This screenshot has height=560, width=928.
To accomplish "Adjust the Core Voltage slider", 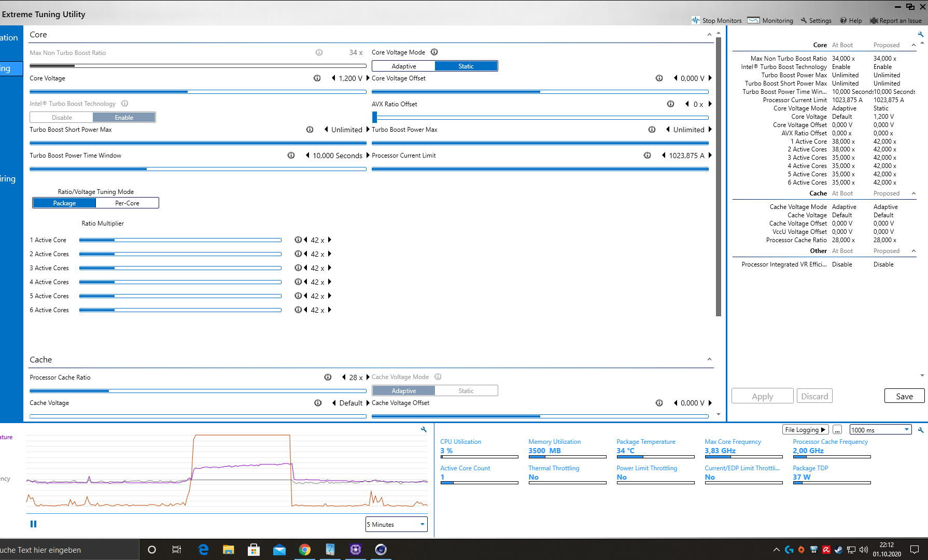I will (x=198, y=92).
